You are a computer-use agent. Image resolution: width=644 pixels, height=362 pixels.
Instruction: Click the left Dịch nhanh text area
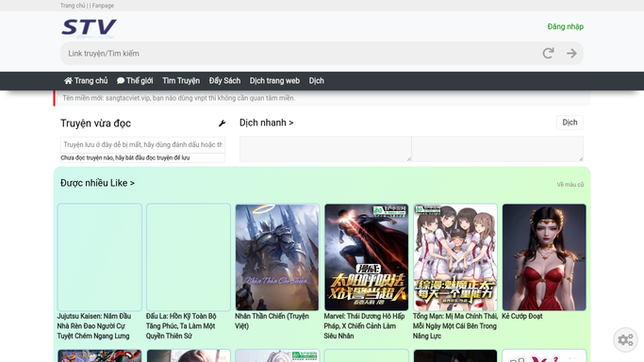point(325,149)
